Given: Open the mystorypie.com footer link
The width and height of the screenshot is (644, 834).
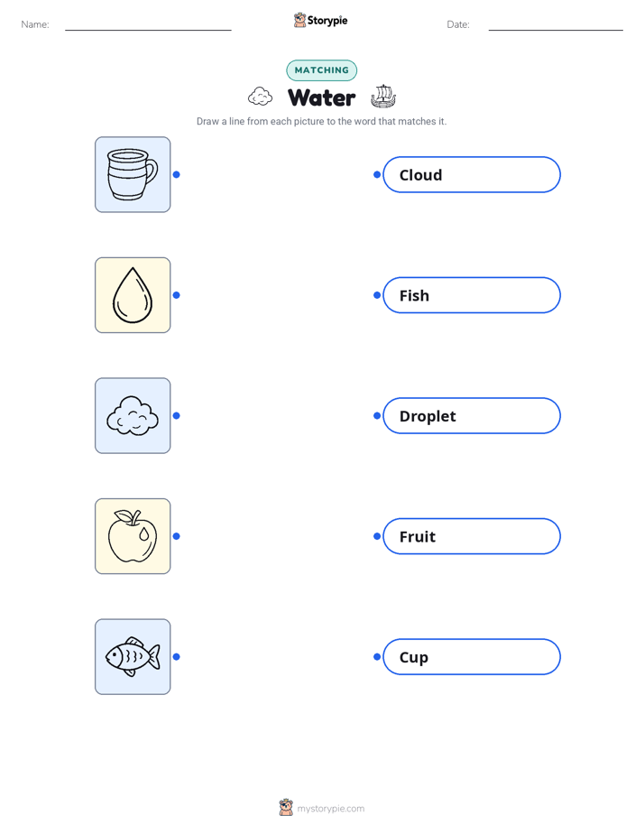Looking at the screenshot, I should pyautogui.click(x=330, y=809).
